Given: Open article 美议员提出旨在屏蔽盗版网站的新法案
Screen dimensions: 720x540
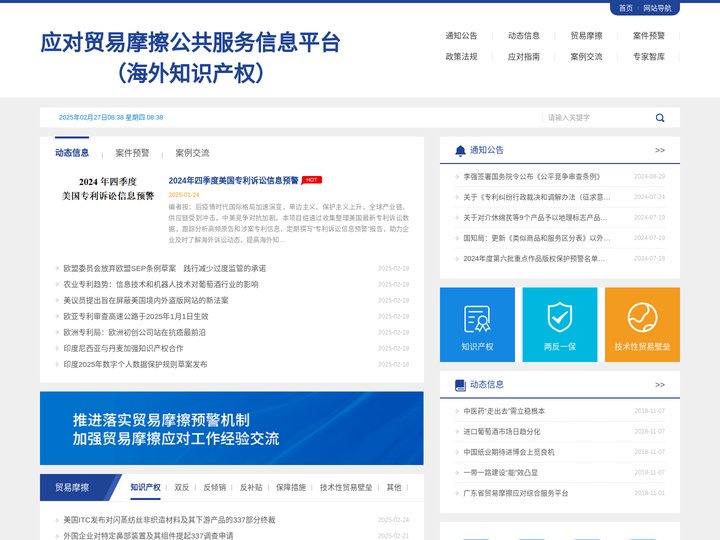Looking at the screenshot, I should click(146, 300).
